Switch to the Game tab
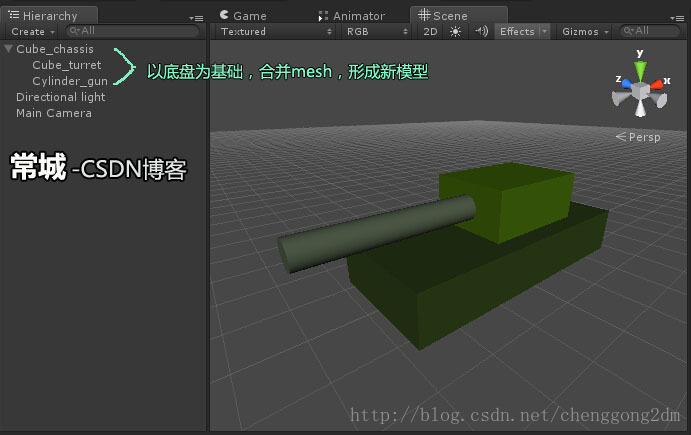 pos(243,16)
